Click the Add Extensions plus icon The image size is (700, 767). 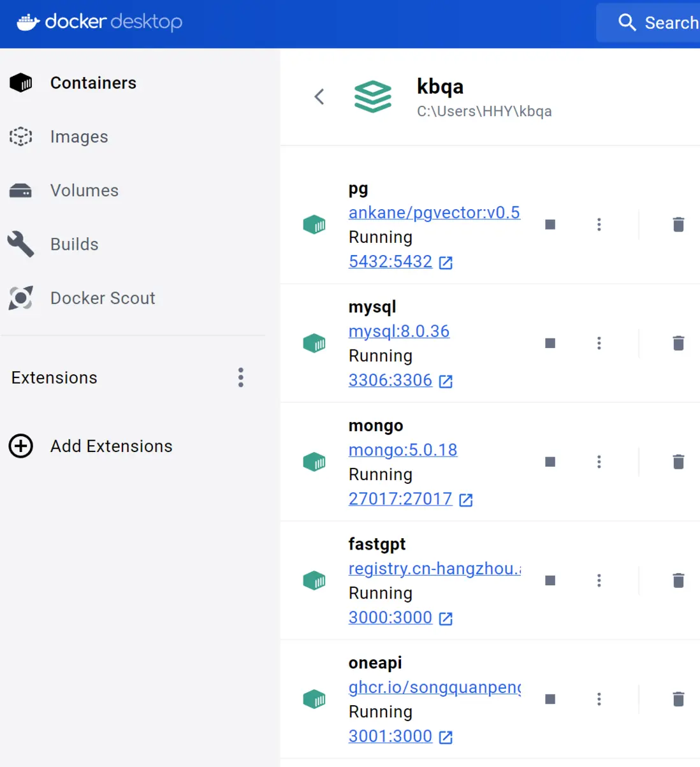tap(21, 446)
